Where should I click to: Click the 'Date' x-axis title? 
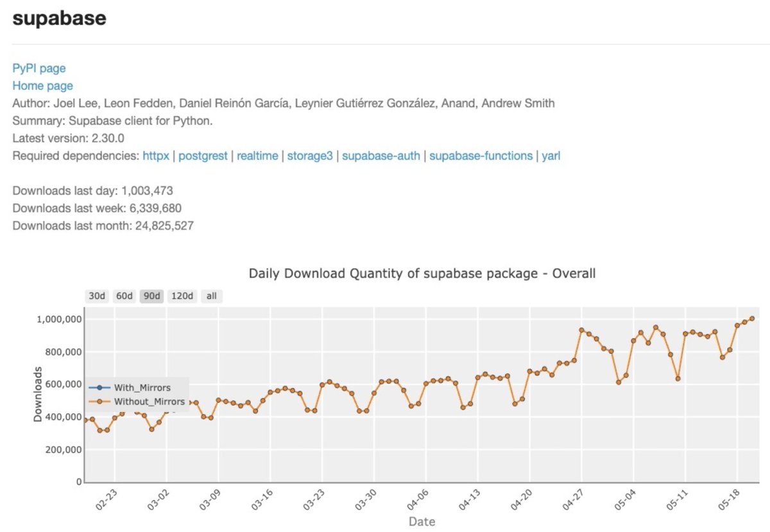422,522
